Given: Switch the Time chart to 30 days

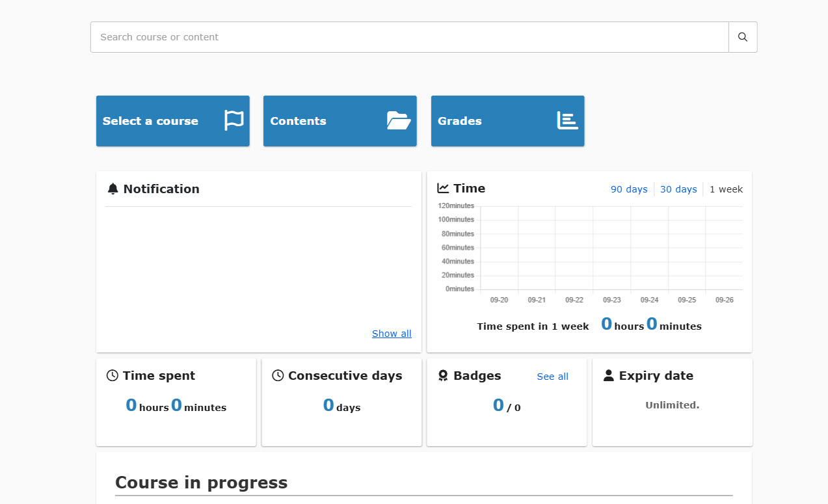Looking at the screenshot, I should tap(678, 189).
